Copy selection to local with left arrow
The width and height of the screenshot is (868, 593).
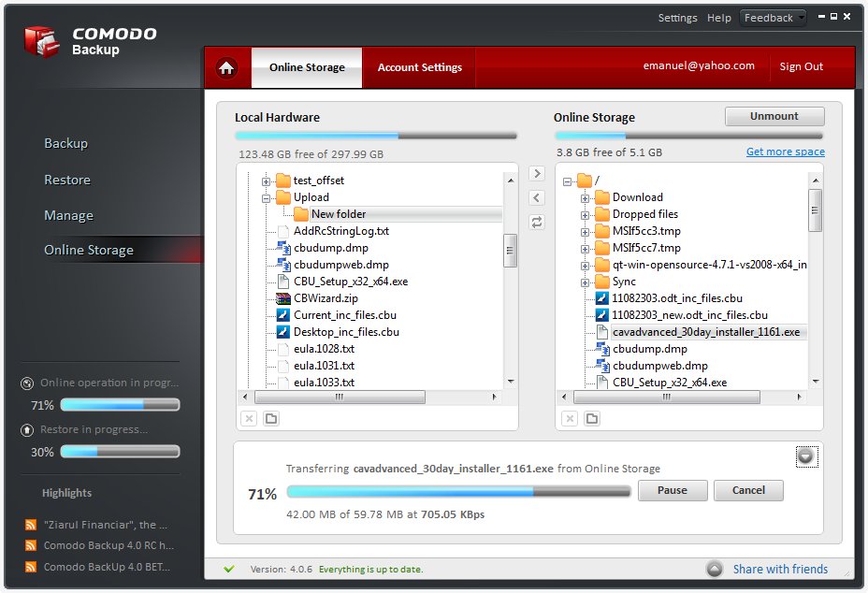click(x=536, y=197)
